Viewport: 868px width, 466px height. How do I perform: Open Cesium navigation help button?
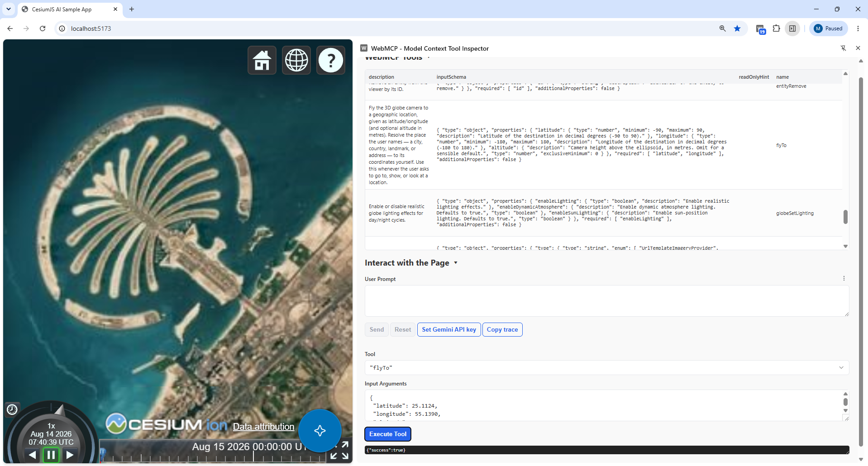coord(331,60)
